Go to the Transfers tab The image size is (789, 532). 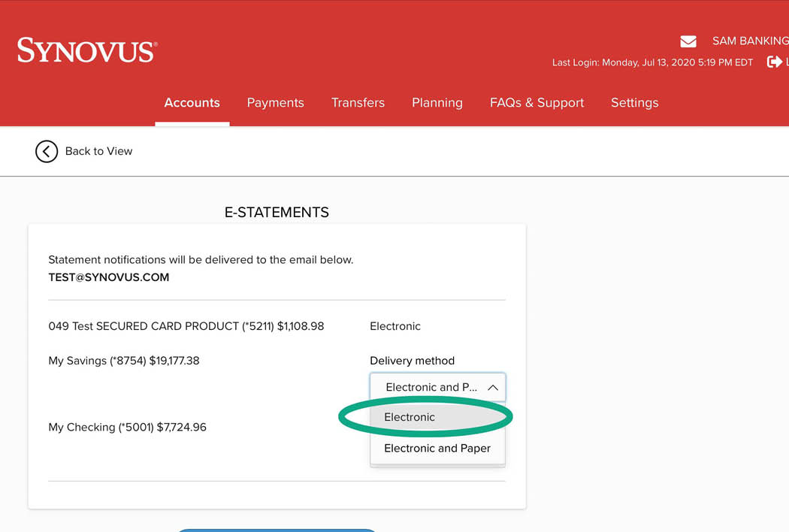(x=358, y=103)
